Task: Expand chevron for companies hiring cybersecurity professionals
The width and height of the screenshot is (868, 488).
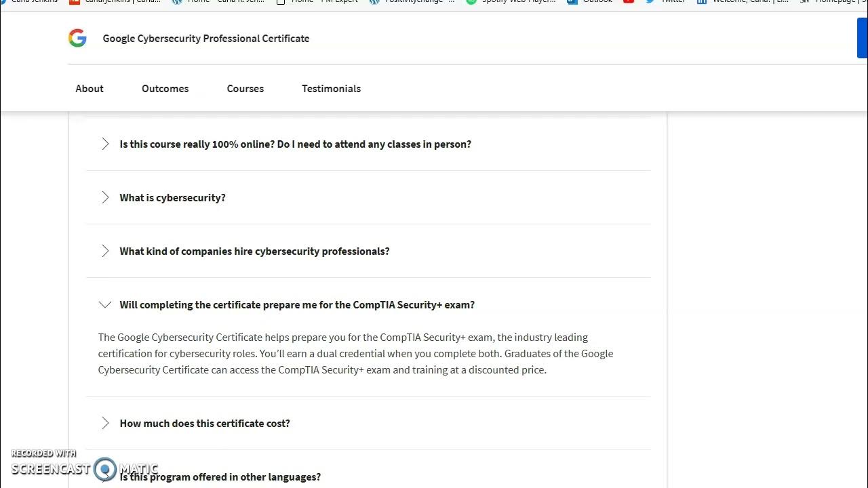Action: (105, 251)
